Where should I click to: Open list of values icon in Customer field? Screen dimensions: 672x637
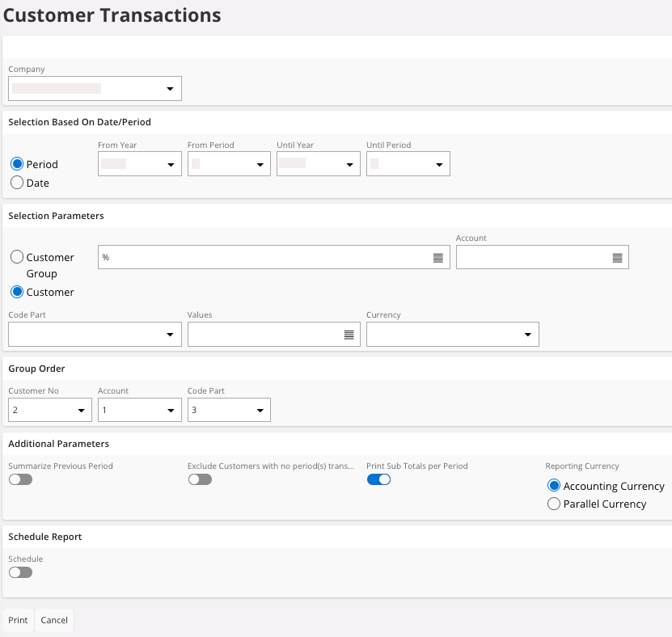pyautogui.click(x=437, y=258)
